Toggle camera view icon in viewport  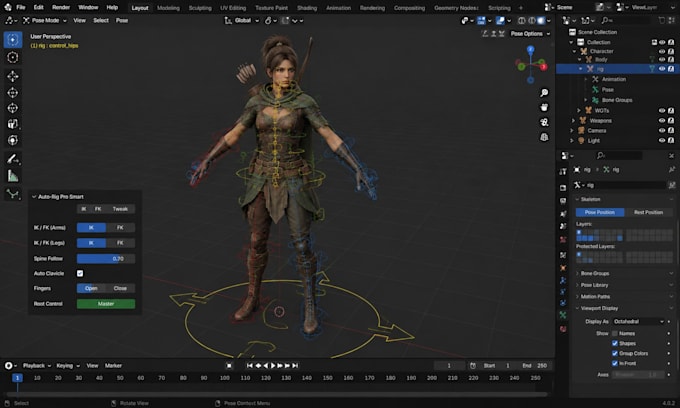coord(544,122)
